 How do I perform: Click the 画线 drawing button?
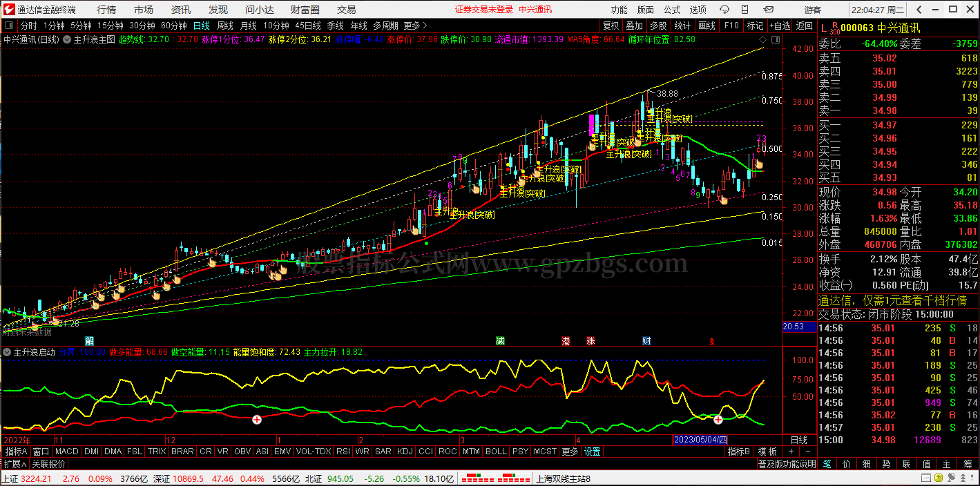point(707,26)
